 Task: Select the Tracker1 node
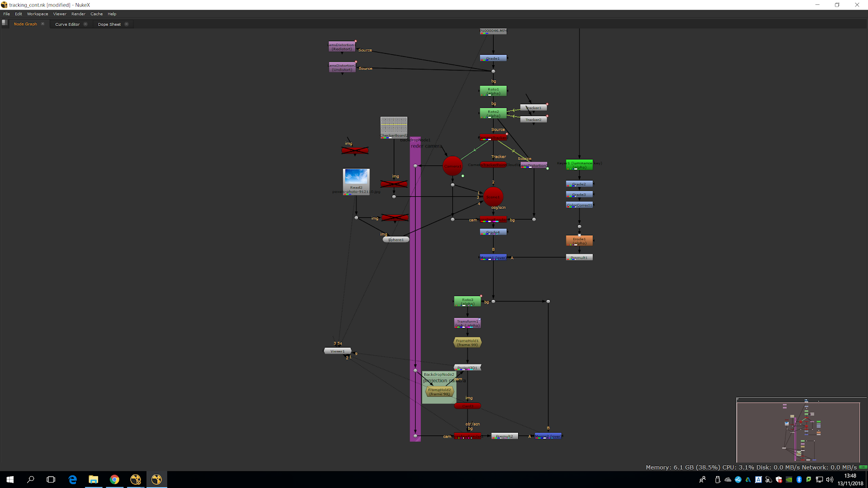534,107
